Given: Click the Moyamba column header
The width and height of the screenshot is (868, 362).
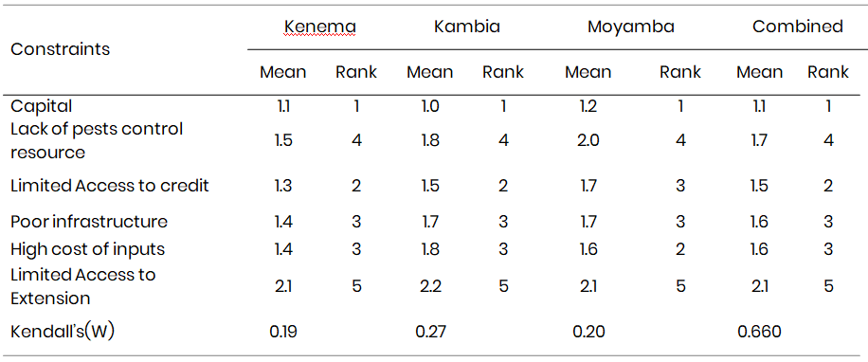Looking at the screenshot, I should tap(630, 27).
